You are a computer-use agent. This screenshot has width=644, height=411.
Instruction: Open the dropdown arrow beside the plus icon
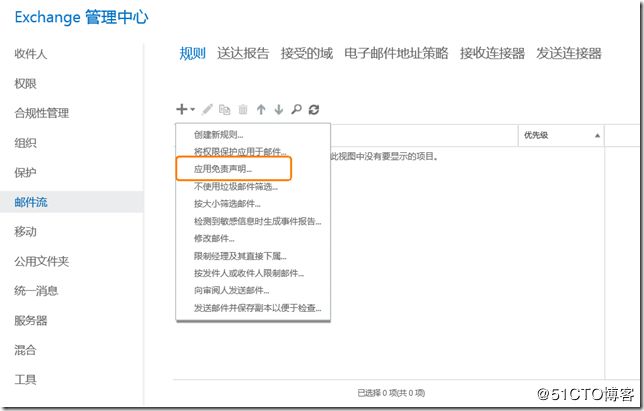click(x=193, y=110)
